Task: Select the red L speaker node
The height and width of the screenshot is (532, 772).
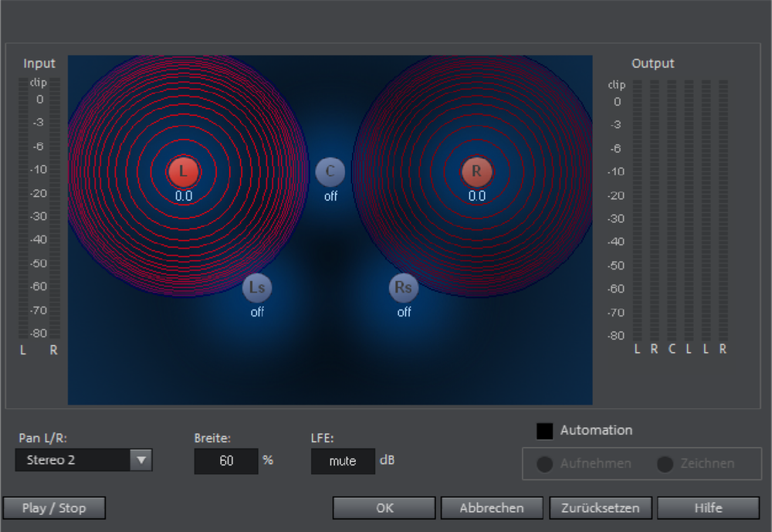Action: [x=183, y=171]
